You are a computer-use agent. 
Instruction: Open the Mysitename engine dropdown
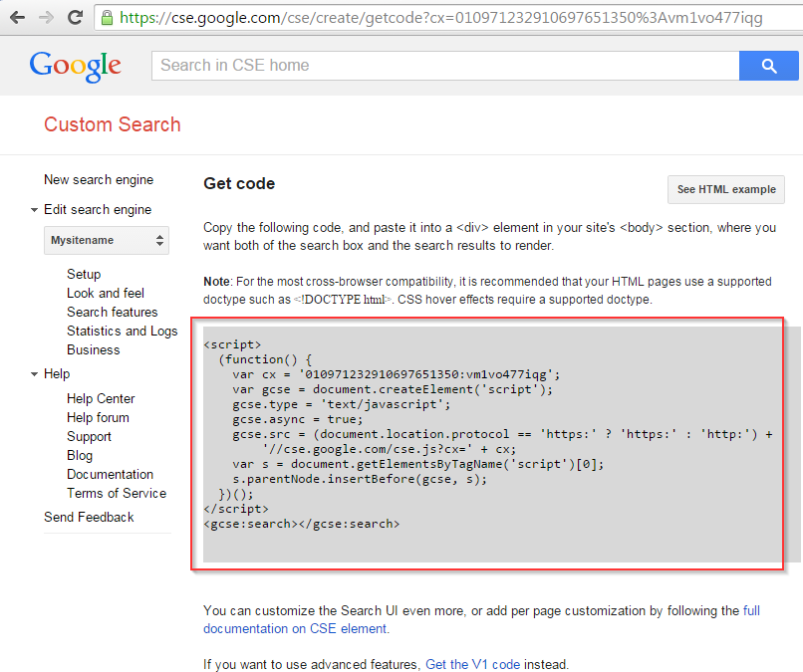point(107,240)
